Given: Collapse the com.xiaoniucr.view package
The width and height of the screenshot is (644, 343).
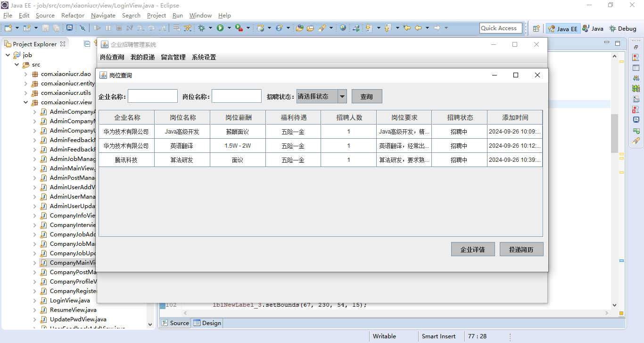Looking at the screenshot, I should (26, 102).
